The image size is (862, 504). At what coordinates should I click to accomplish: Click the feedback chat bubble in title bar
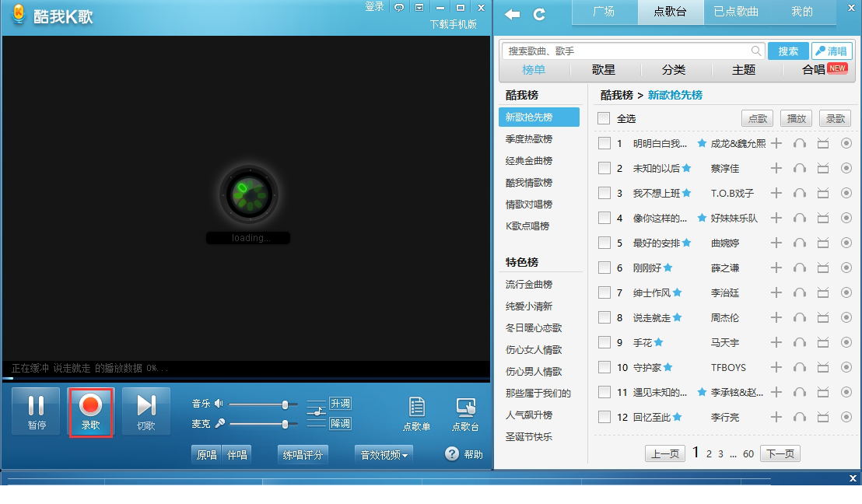(x=399, y=6)
